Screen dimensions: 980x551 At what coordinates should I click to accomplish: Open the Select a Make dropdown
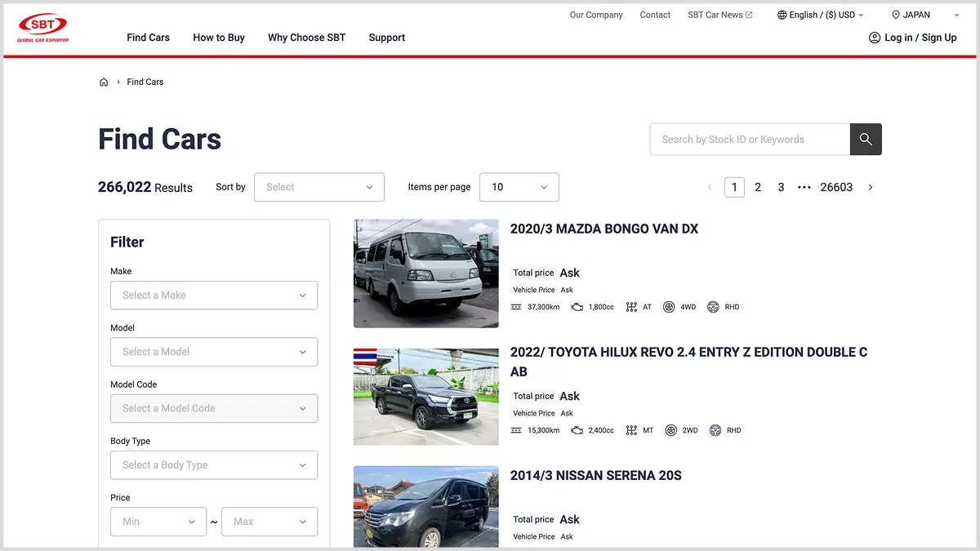point(214,295)
